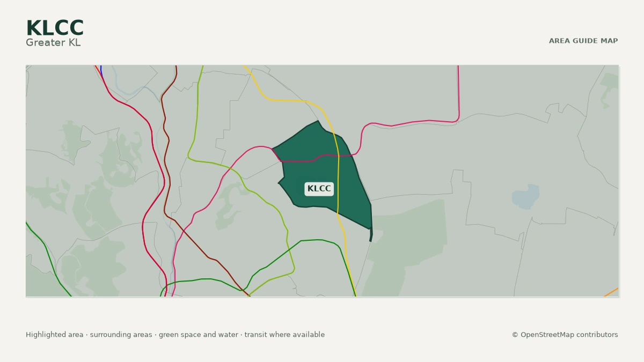The width and height of the screenshot is (644, 362).
Task: Click the large KLCC heading title
Action: coord(55,28)
